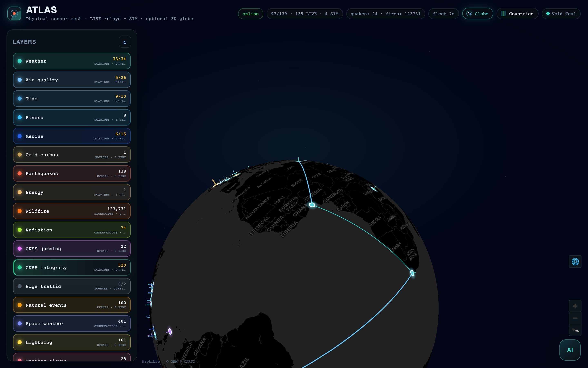
Task: Click the ATLAS logo icon
Action: (14, 13)
